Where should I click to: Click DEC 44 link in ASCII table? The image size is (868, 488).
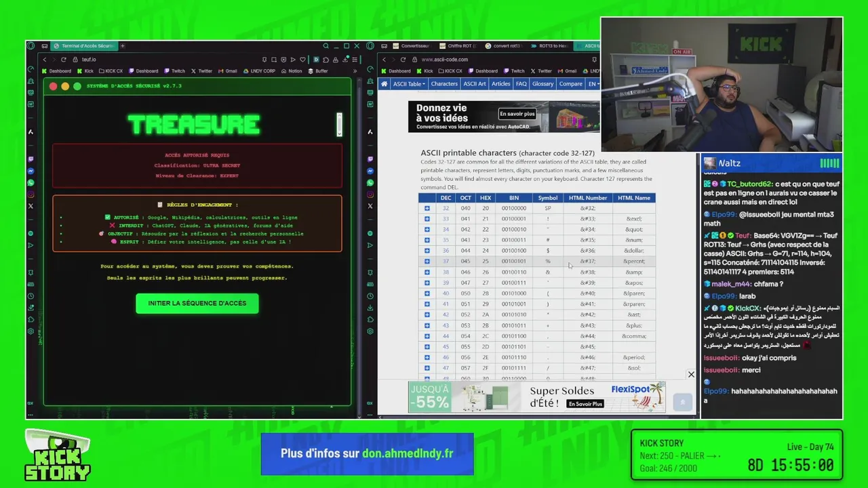(446, 336)
